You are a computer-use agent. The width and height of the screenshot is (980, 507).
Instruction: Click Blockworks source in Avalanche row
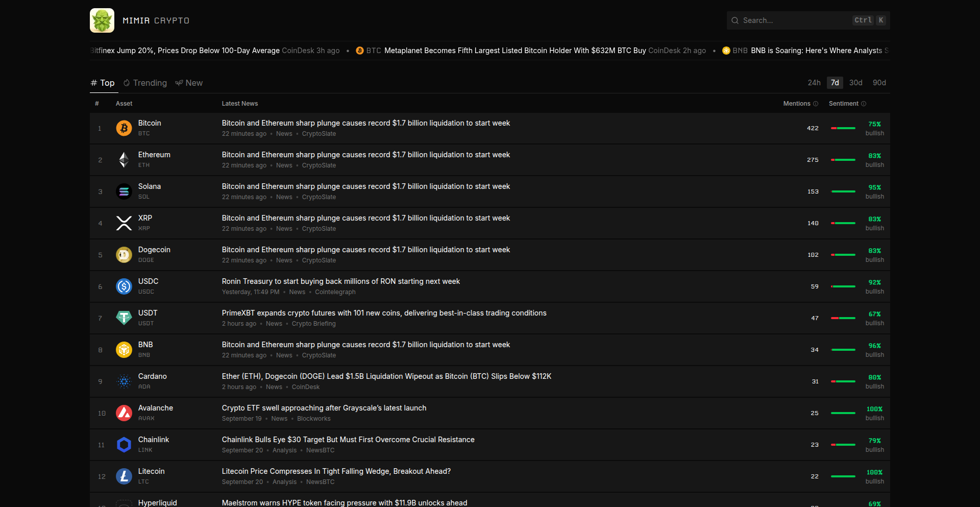pos(314,419)
